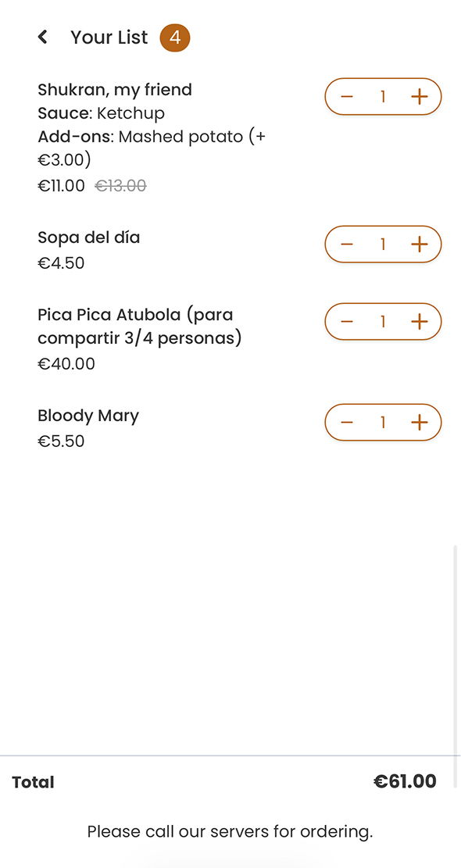Go back using the left chevron arrow
Viewport: 461px width, 868px height.
pos(42,37)
